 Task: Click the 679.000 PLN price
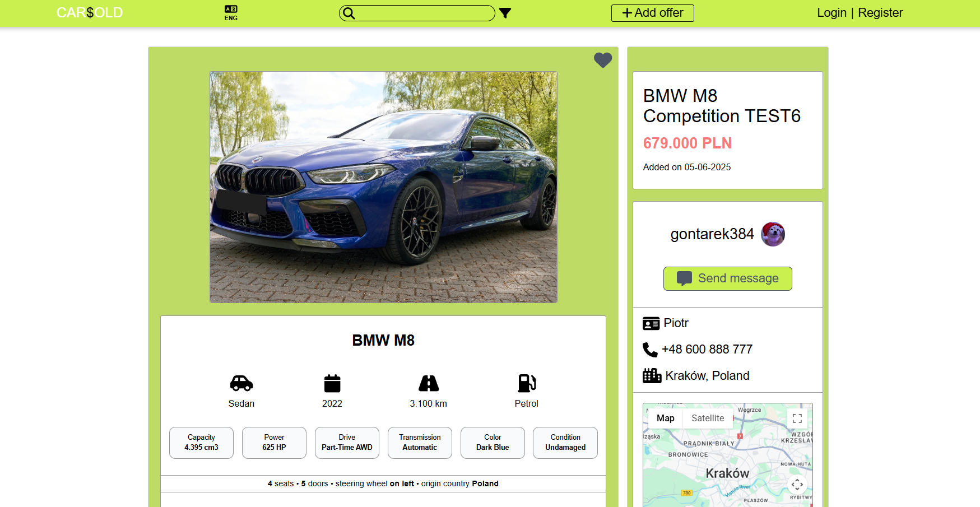pyautogui.click(x=688, y=143)
